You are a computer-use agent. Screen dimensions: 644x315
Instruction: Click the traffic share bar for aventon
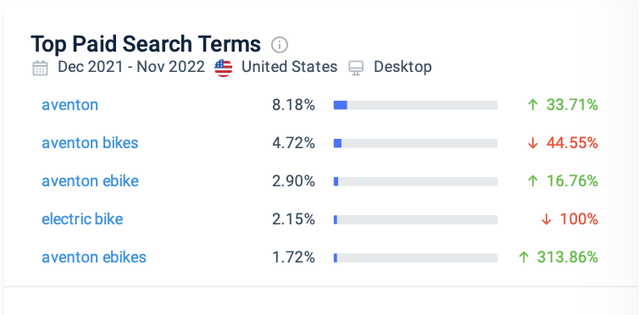416,106
